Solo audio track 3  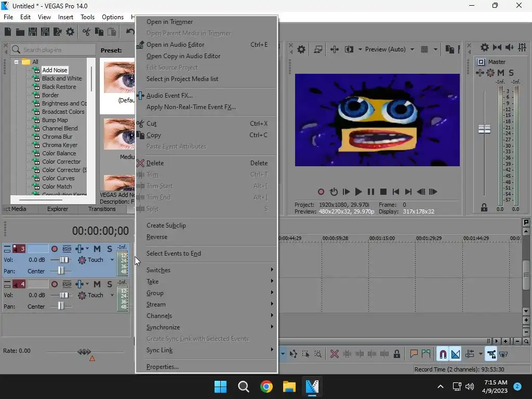coord(109,249)
